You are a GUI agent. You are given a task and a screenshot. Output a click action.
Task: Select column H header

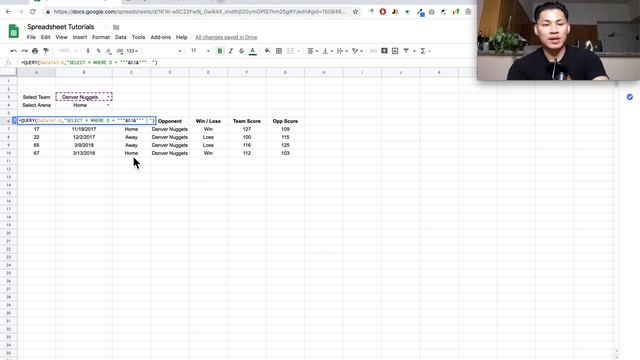tap(324, 72)
